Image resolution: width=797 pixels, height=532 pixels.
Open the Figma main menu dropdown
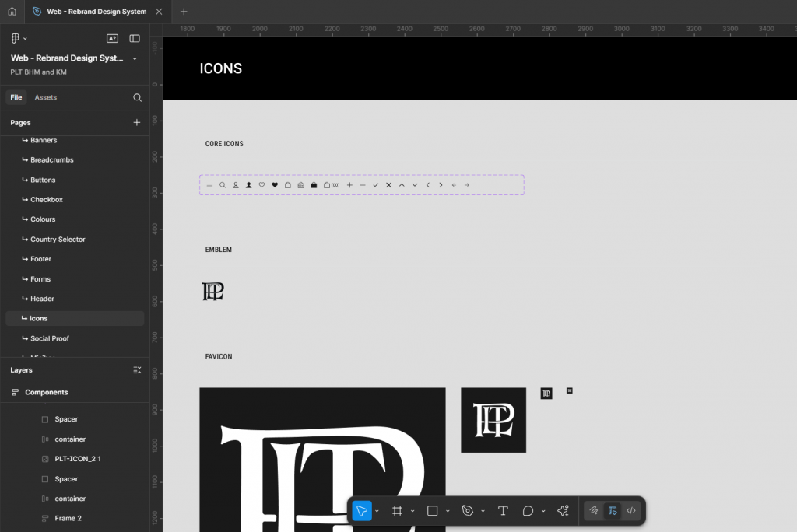pyautogui.click(x=18, y=38)
